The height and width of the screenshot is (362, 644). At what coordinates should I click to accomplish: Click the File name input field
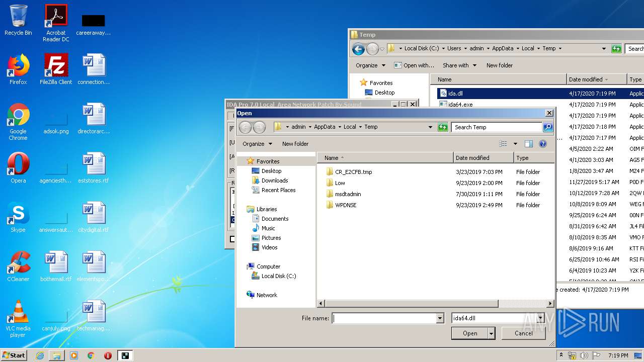tap(384, 318)
